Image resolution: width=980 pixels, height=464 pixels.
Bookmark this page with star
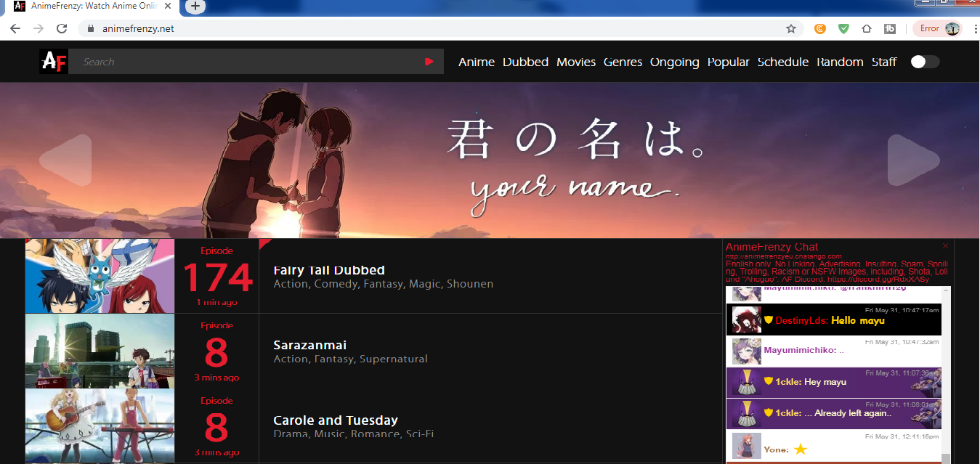[791, 29]
